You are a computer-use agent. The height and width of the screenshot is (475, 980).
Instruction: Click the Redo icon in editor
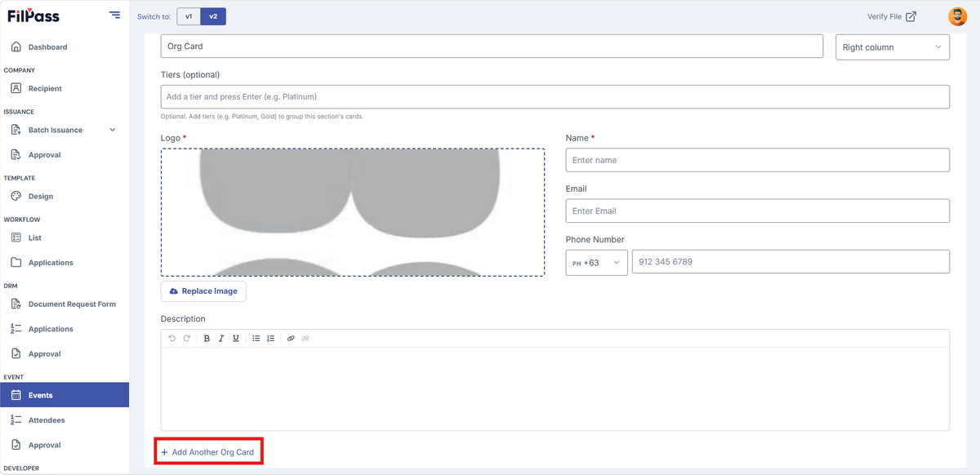[x=187, y=338]
